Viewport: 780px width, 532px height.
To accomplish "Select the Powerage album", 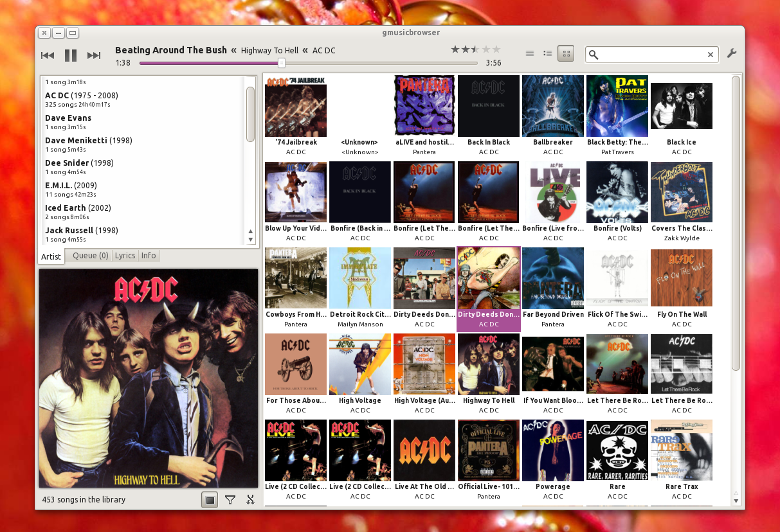I will (553, 460).
